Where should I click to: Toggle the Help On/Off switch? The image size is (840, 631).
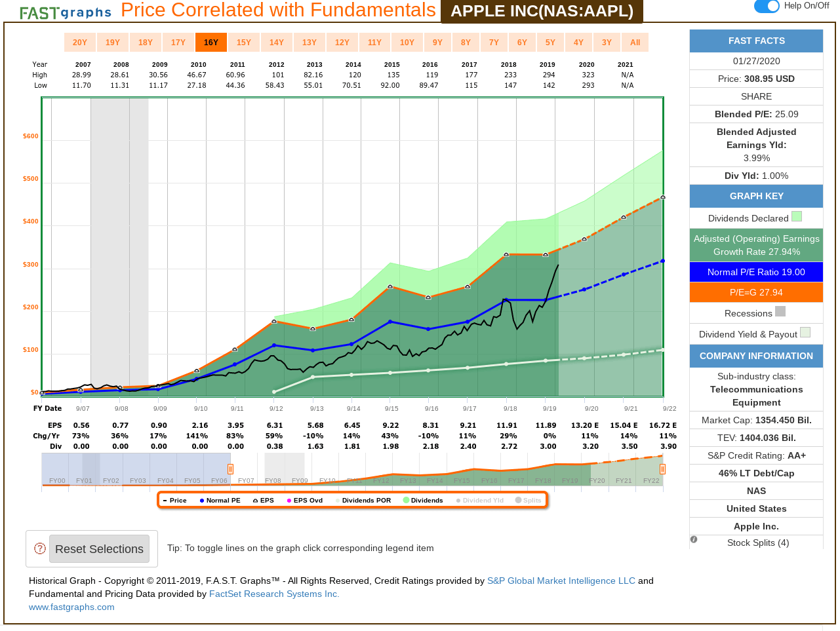(766, 6)
